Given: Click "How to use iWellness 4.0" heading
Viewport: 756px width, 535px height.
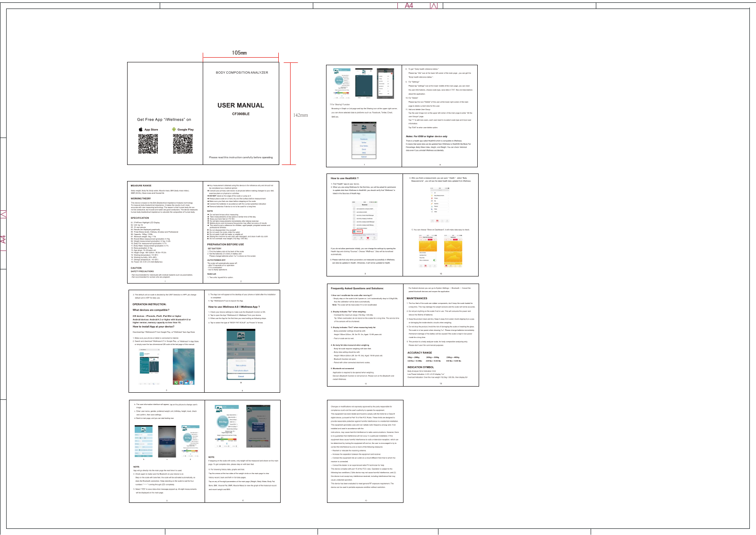Looking at the screenshot, I should [234, 307].
